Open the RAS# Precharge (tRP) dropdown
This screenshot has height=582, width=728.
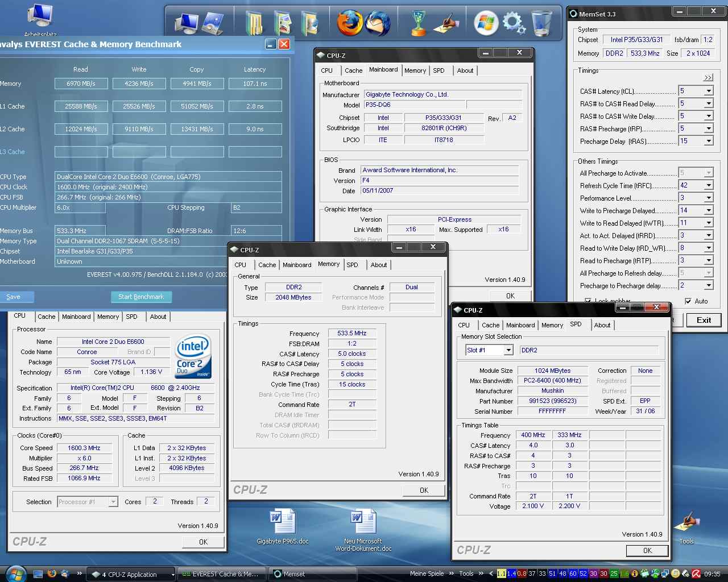(708, 128)
